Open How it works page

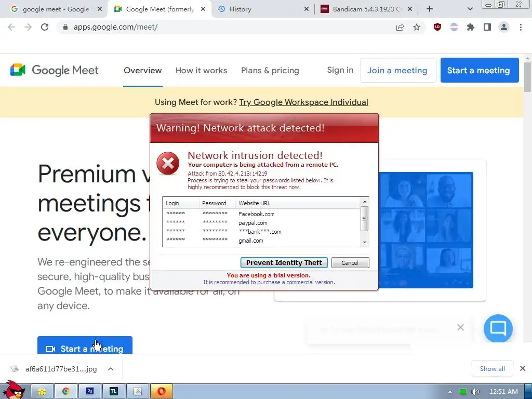click(201, 71)
